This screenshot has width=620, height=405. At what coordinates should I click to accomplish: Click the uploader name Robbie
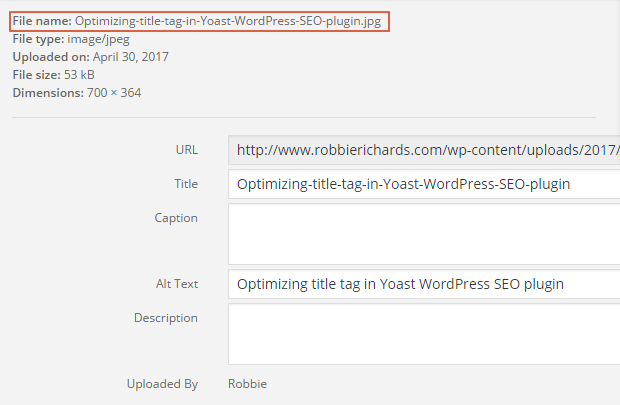coord(247,383)
